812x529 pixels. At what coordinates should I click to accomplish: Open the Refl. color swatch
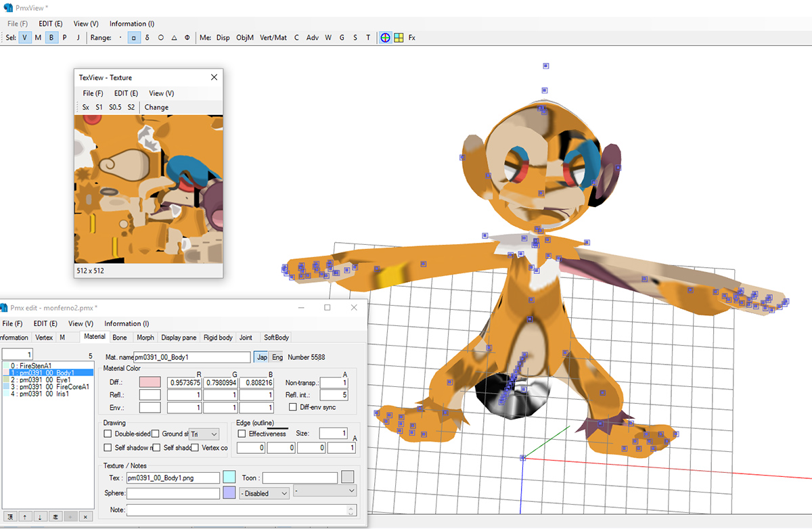[x=150, y=394]
